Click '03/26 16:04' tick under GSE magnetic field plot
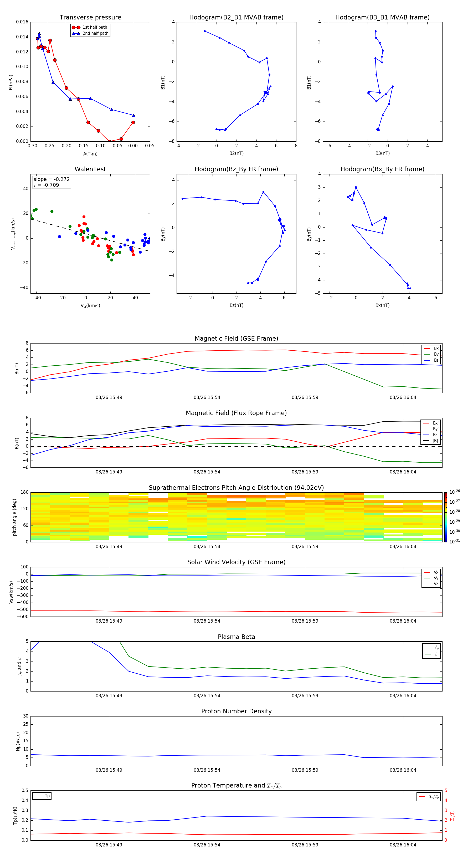Image resolution: width=473 pixels, height=868 pixels. [403, 397]
